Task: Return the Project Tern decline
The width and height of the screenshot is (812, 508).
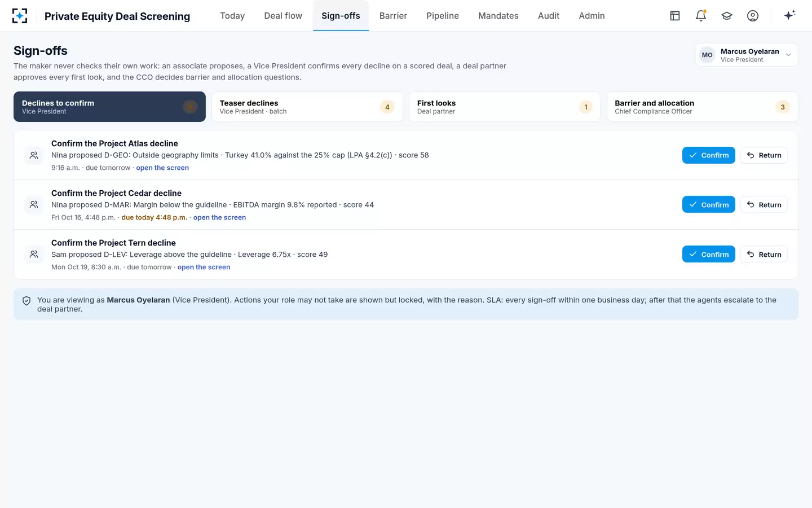Action: 764,255
